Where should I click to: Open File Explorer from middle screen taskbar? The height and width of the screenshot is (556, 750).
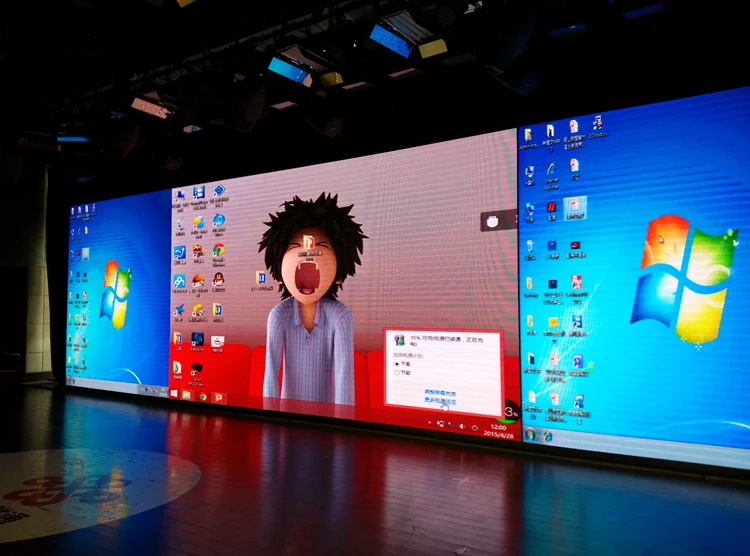(x=186, y=395)
